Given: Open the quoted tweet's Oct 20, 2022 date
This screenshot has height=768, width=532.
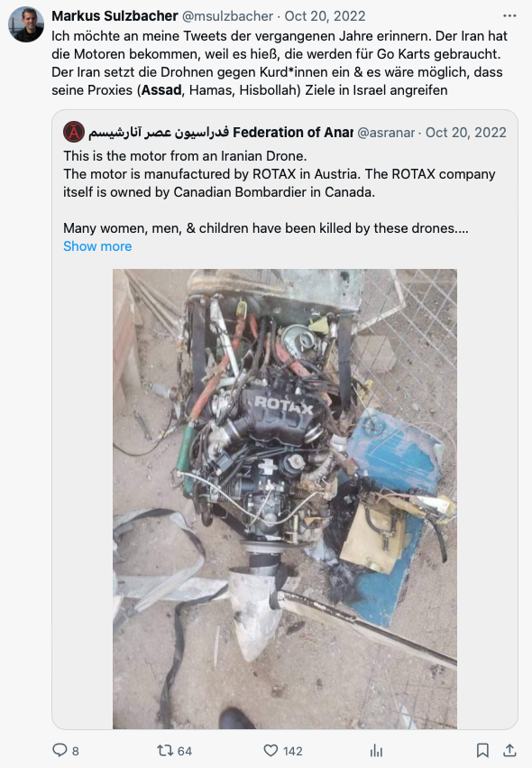Looking at the screenshot, I should click(466, 133).
